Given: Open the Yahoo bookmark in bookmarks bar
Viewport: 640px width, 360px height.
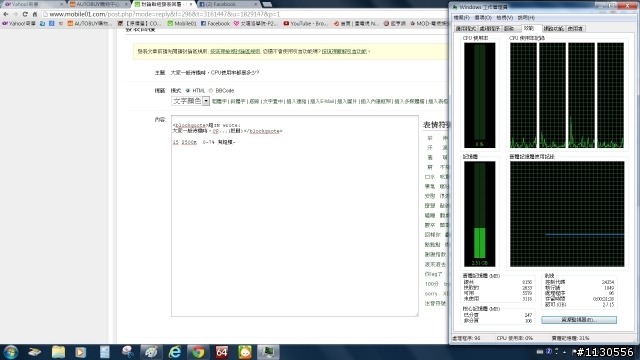Looking at the screenshot, I should click(x=19, y=24).
